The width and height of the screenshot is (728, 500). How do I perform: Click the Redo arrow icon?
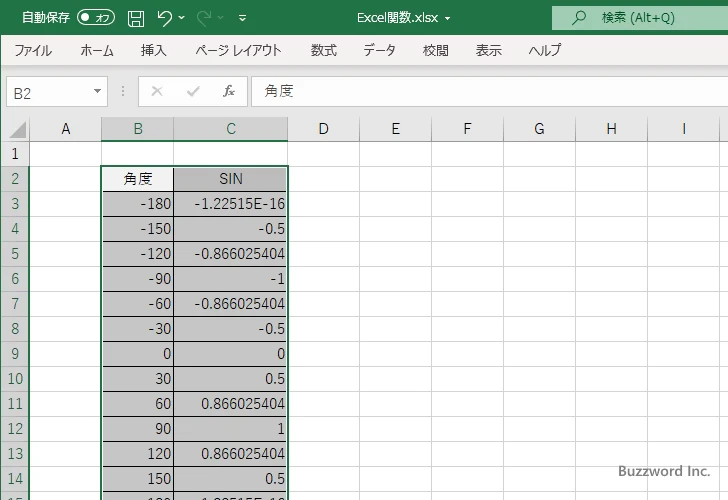(x=204, y=18)
